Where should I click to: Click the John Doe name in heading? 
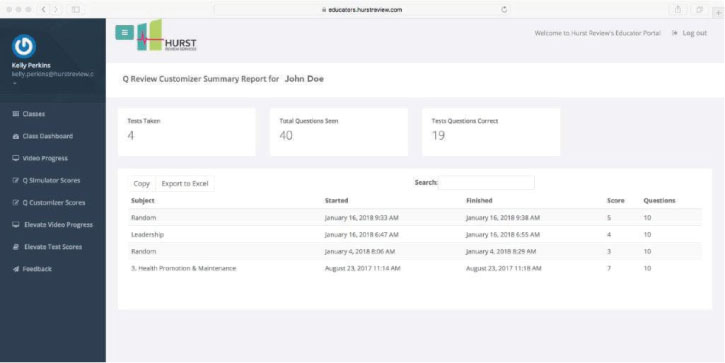pyautogui.click(x=304, y=79)
